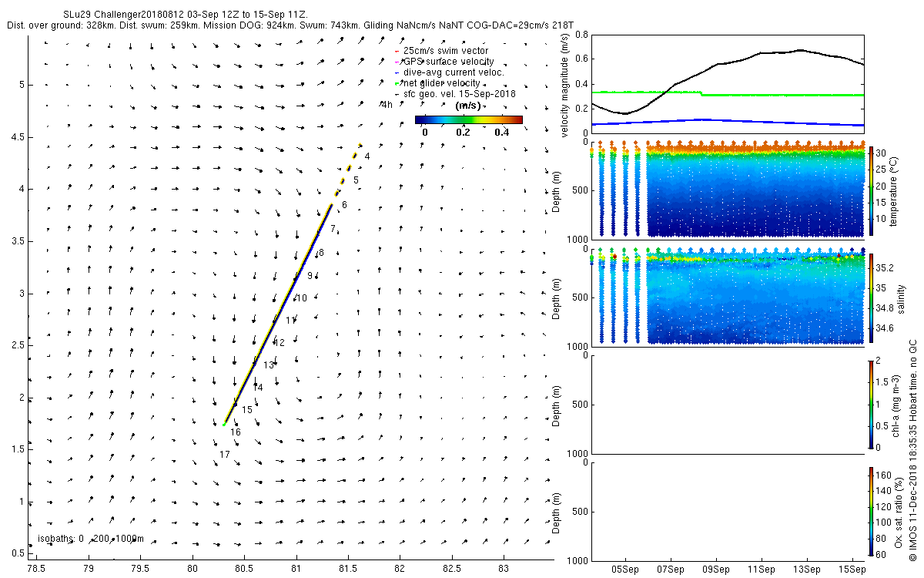The width and height of the screenshot is (924, 578).
Task: Click day label '10' on the glider track
Action: [302, 298]
